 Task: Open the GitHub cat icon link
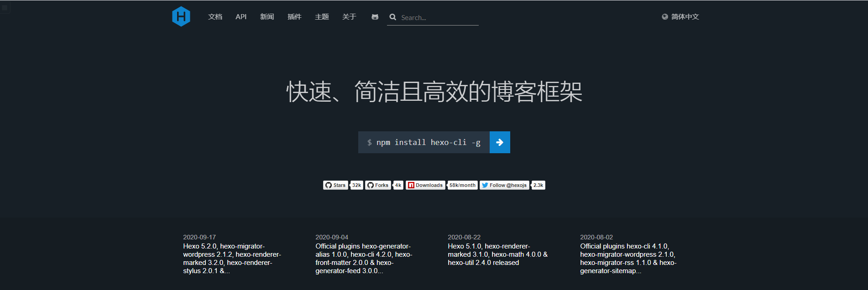[375, 17]
